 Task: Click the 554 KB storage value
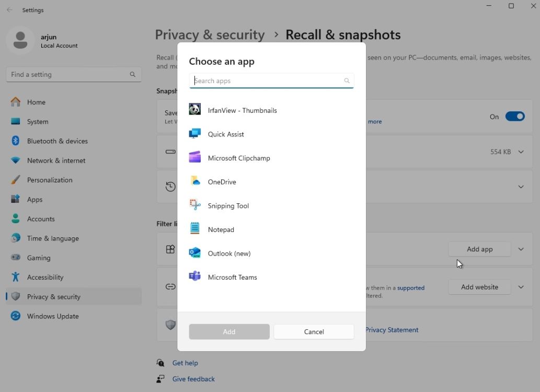tap(500, 152)
